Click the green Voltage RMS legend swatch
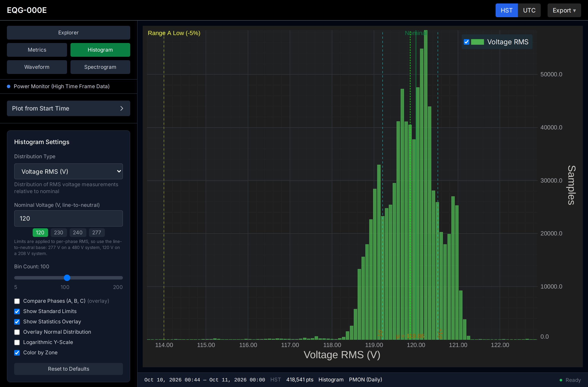 pos(477,42)
